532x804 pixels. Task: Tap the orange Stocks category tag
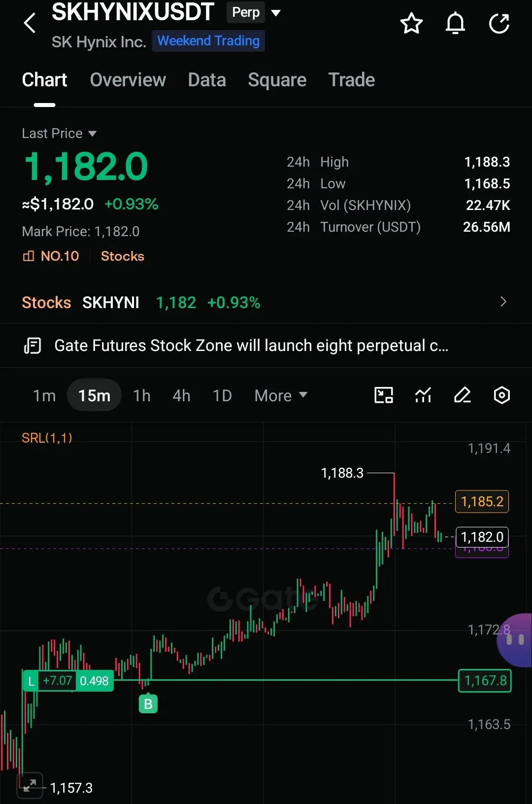point(123,256)
